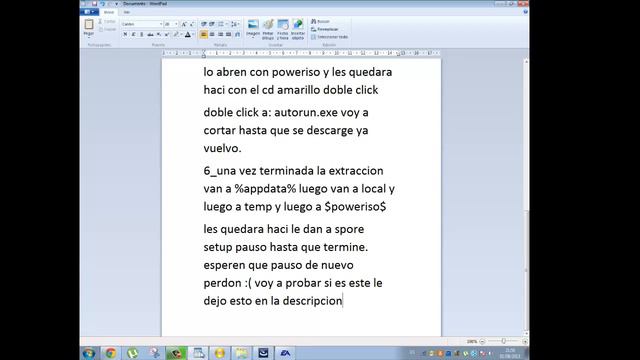Open the line spacing dropdown

[x=235, y=24]
